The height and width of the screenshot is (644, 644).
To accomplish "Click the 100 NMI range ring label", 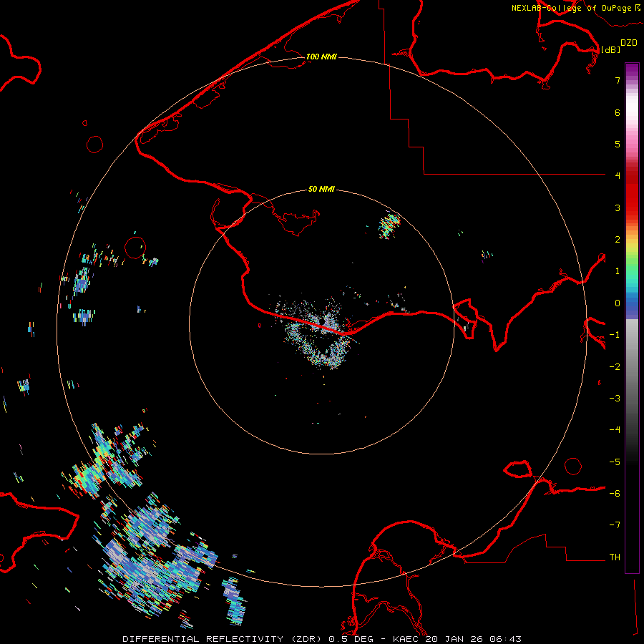I will click(321, 57).
